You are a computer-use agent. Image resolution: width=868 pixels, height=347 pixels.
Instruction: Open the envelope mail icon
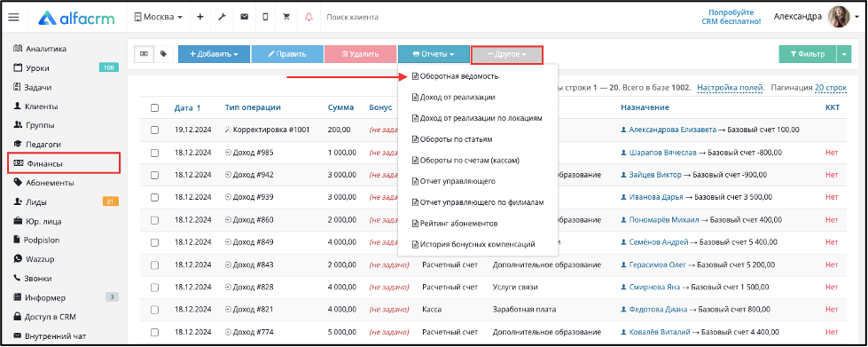(244, 17)
